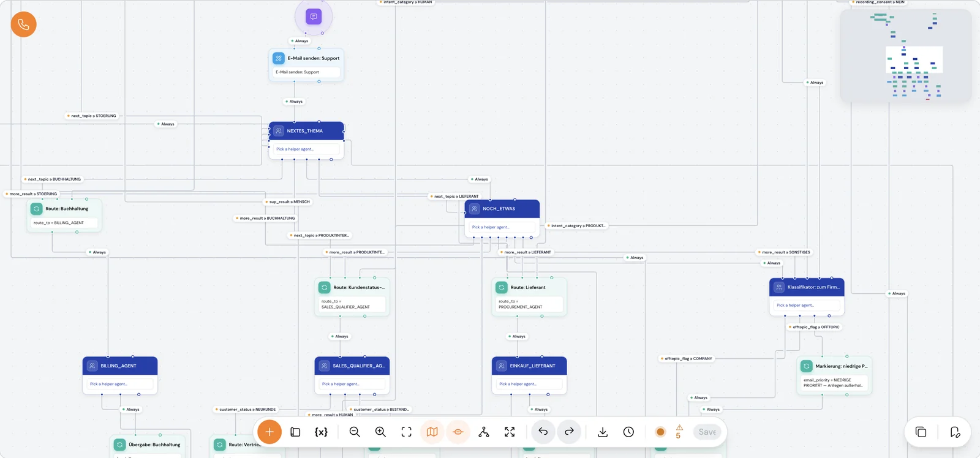Open helper agent picker in BILLING_AGENT node
The width and height of the screenshot is (980, 458).
(x=120, y=384)
